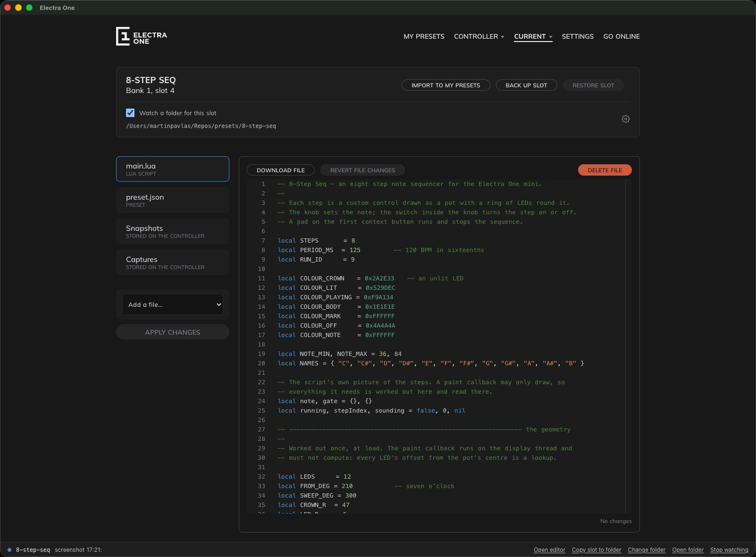Click the 8-step-seq status bar label

tap(33, 550)
